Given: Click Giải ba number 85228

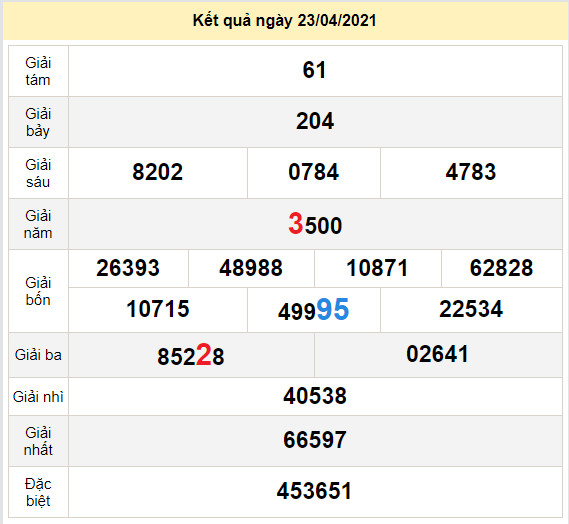Looking at the screenshot, I should [x=191, y=355].
